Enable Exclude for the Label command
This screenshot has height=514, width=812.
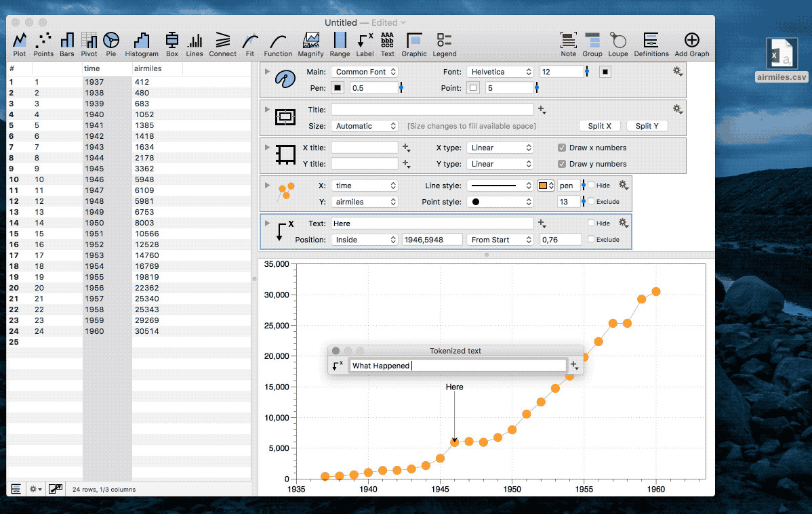click(591, 239)
